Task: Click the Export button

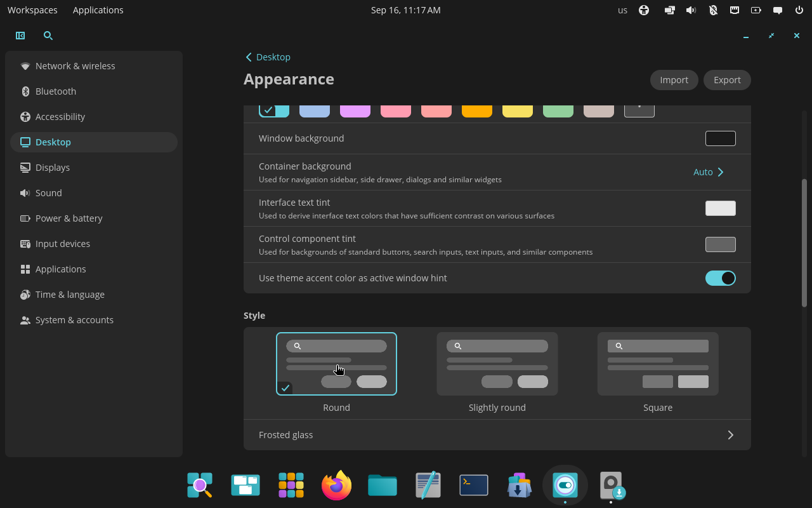Action: [x=727, y=80]
